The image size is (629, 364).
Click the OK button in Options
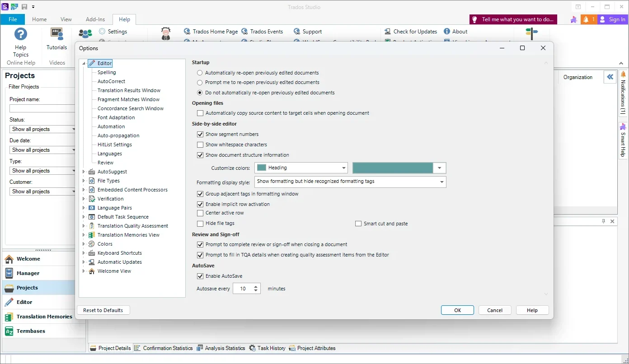[457, 310]
